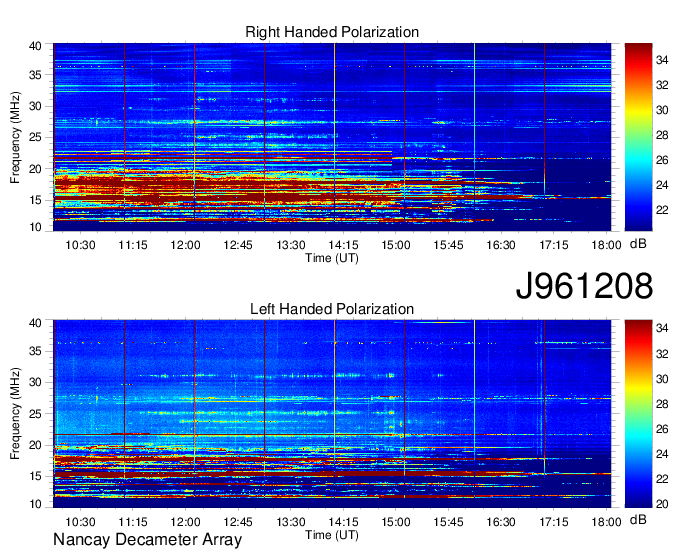
Task: Click the 15:00 time tick under Right Handed plot
Action: point(396,245)
